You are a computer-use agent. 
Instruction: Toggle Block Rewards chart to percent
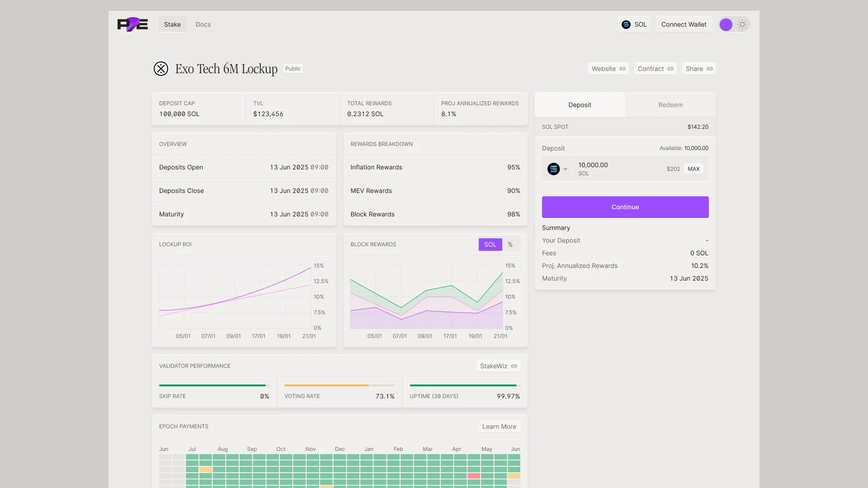click(x=510, y=244)
